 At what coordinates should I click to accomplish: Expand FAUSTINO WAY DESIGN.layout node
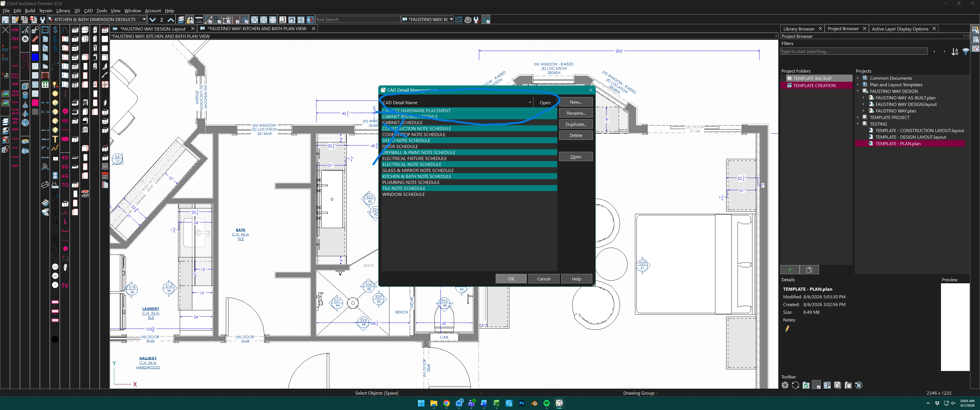point(863,104)
